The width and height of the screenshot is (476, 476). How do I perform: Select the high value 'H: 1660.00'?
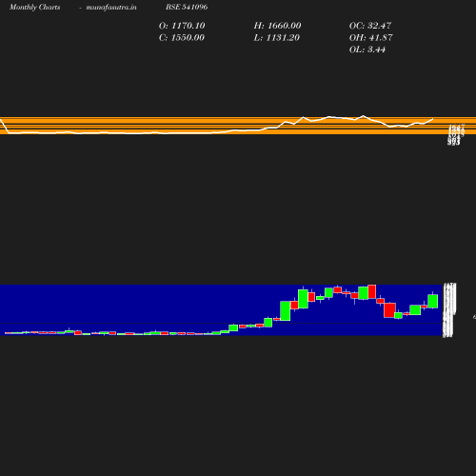point(277,26)
